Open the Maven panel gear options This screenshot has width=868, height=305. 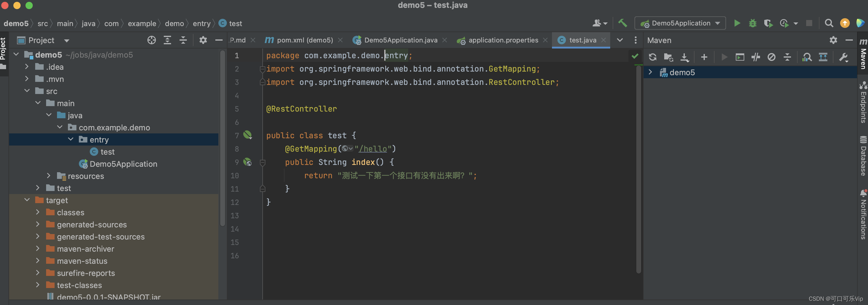coord(833,40)
